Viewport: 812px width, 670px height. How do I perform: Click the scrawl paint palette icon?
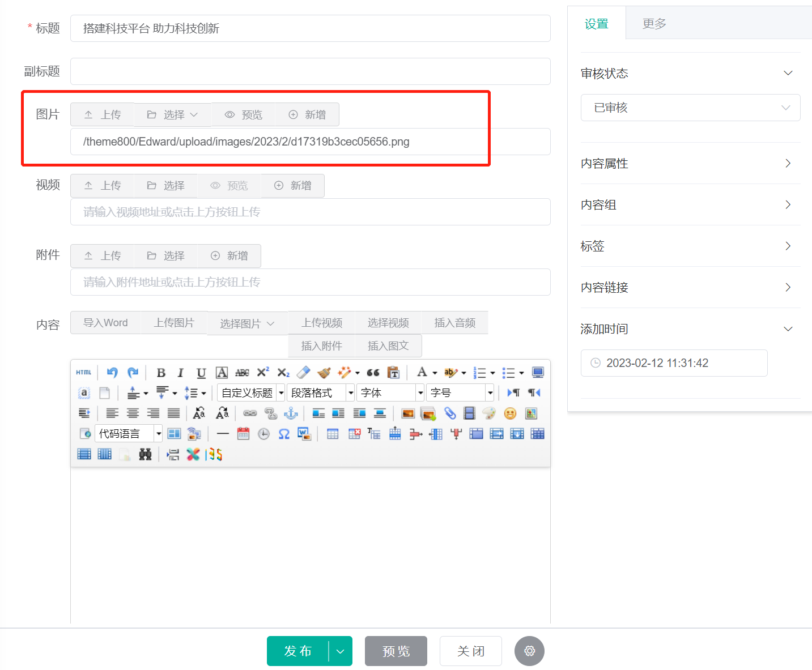489,413
